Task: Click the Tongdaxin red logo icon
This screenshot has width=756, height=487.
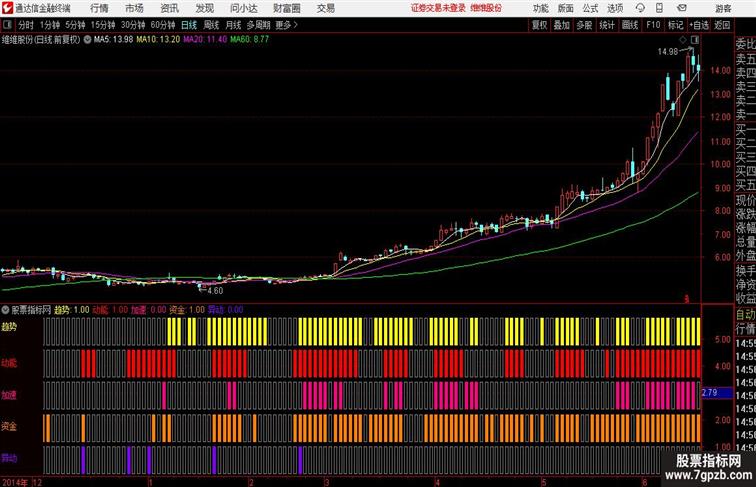Action: (7, 8)
